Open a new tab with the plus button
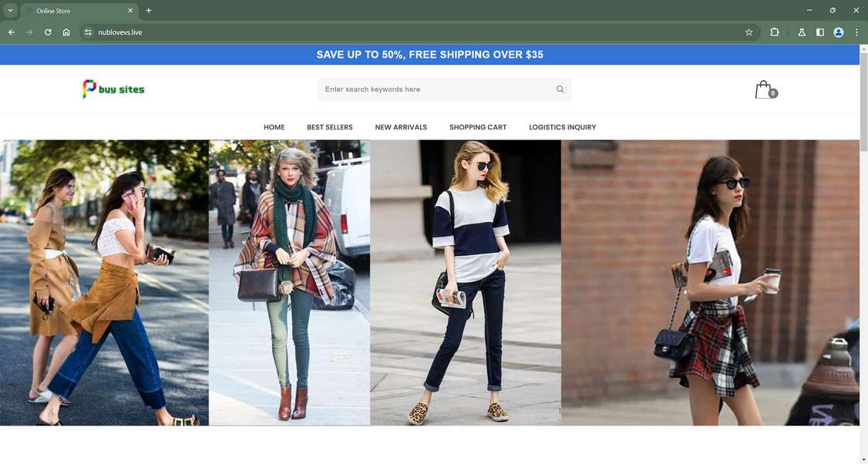868x464 pixels. pyautogui.click(x=148, y=11)
